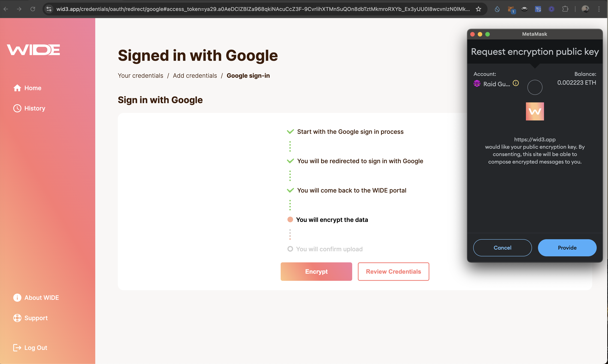The height and width of the screenshot is (364, 608).
Task: Click Review Credentials button
Action: 393,272
